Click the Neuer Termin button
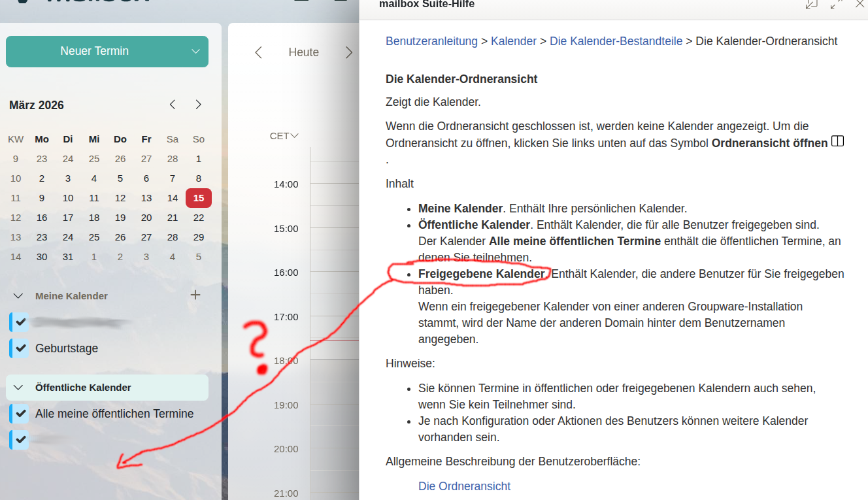Image resolution: width=868 pixels, height=500 pixels. click(x=94, y=51)
